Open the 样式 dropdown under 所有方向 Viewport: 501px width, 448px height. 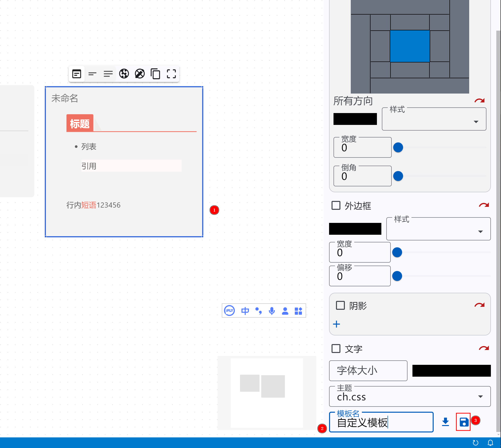(434, 119)
